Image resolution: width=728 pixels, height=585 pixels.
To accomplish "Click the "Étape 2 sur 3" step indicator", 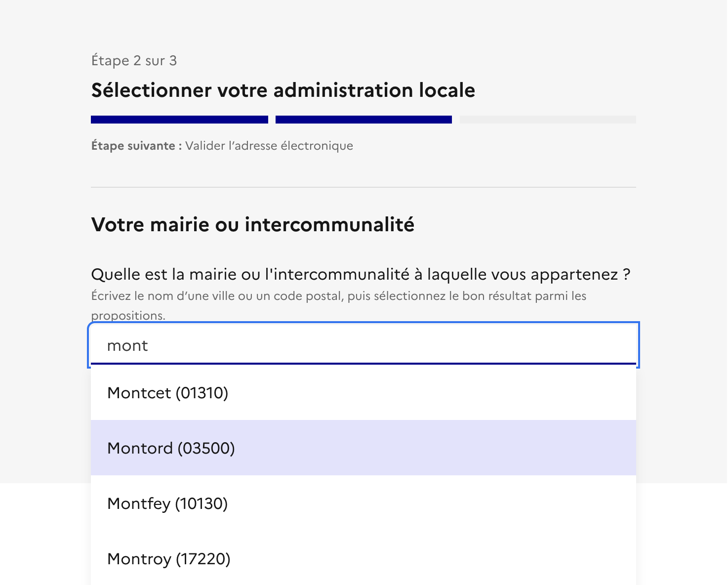I will coord(134,61).
